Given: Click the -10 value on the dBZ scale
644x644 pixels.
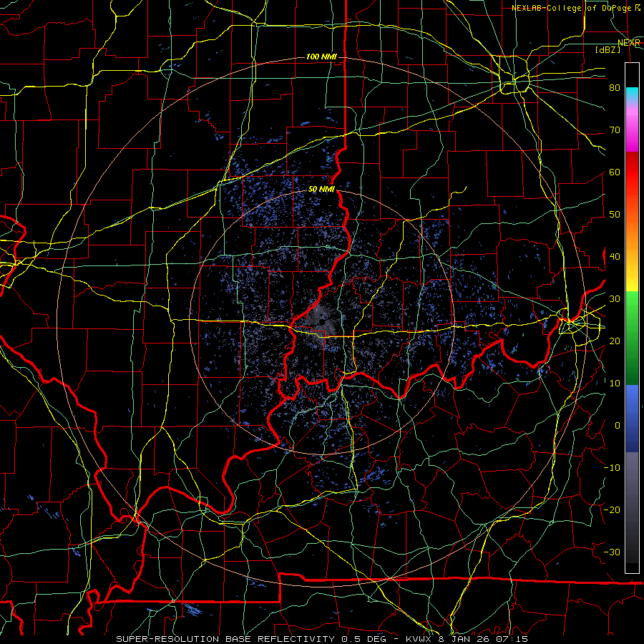Looking at the screenshot, I should 612,468.
